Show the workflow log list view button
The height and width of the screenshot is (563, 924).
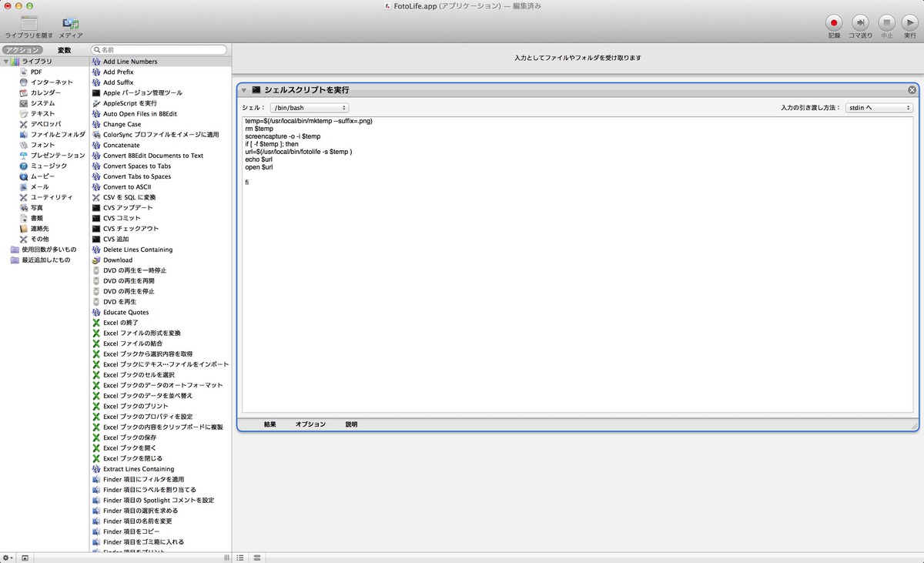(x=240, y=557)
